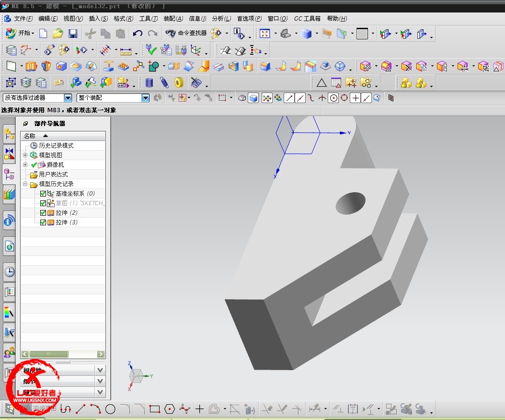Screen dimensions: 505x420
Task: Open the GC工具箱 menu
Action: pyautogui.click(x=307, y=19)
